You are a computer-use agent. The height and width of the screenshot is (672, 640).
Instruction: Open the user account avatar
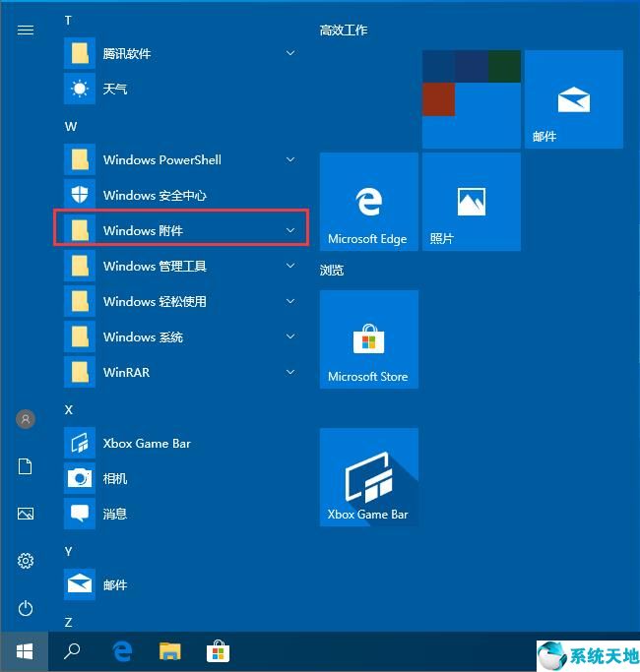[x=26, y=419]
